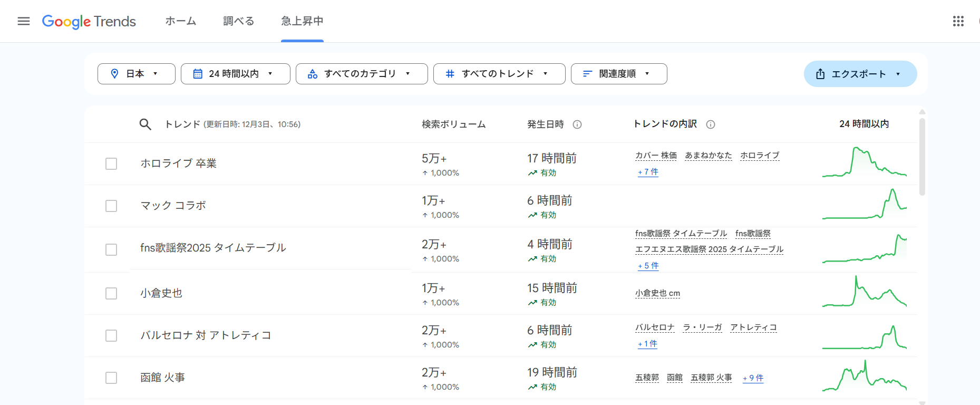The height and width of the screenshot is (405, 980).
Task: Click info icon next to トレンドの内訳
Action: pos(710,124)
